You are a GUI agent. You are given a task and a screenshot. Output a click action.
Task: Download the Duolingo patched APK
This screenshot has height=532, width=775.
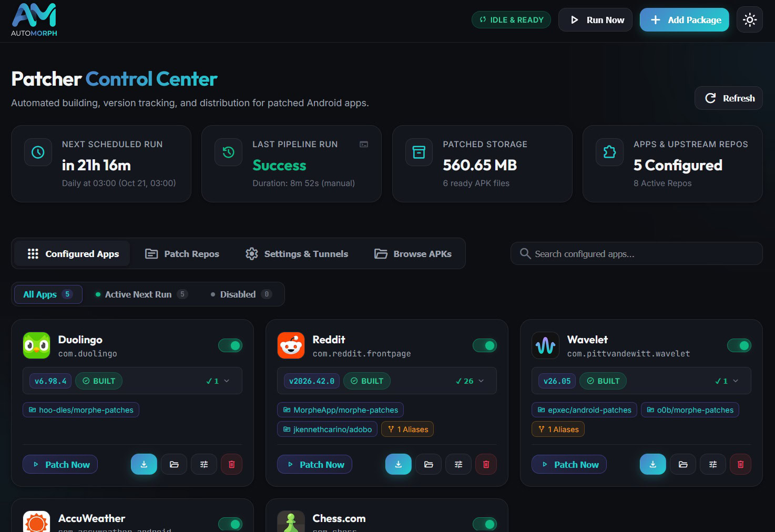click(x=144, y=464)
